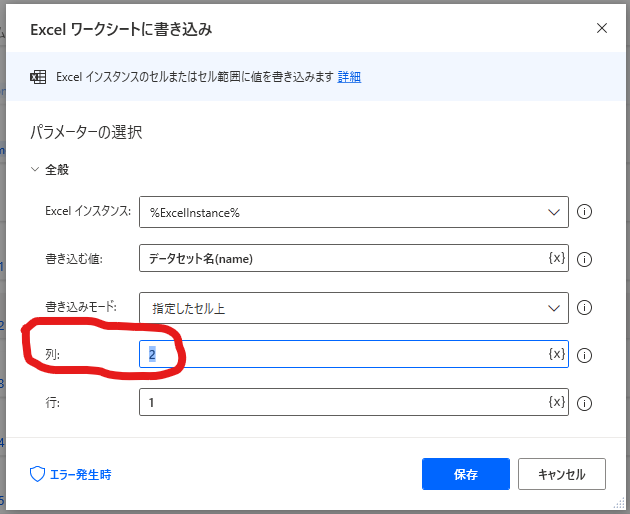Close the Excel ワークシートに書き込み dialog
Viewport: 630px width, 514px height.
click(601, 28)
